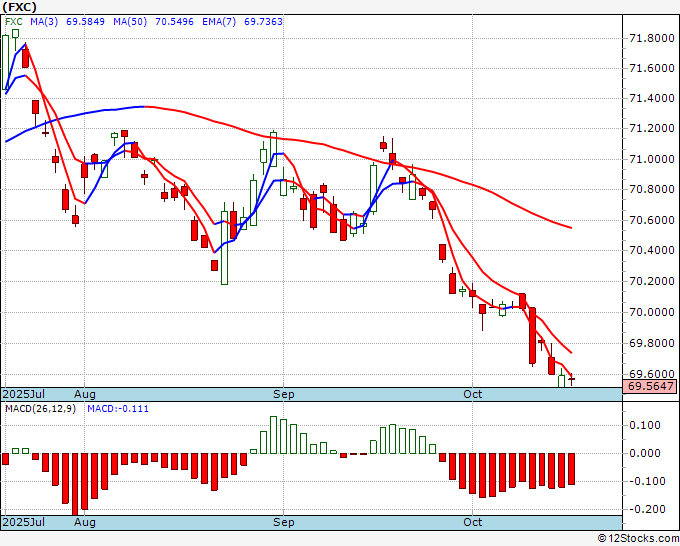Select the MA(50) legend label

point(130,21)
